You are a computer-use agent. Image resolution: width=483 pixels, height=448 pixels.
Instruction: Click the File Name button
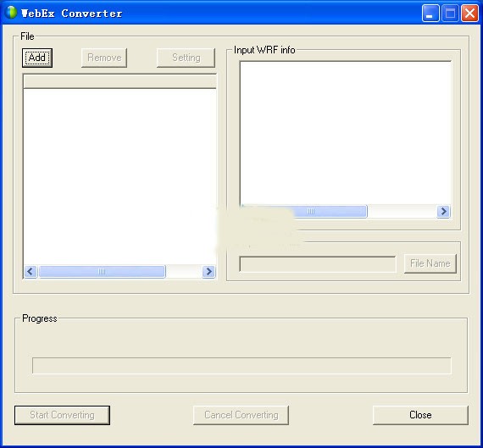tap(430, 263)
